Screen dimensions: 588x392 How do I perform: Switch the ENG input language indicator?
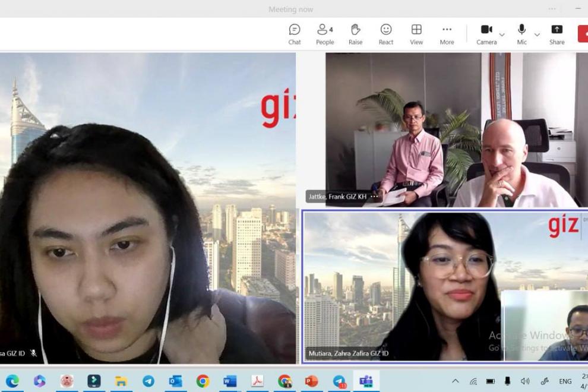pos(565,381)
